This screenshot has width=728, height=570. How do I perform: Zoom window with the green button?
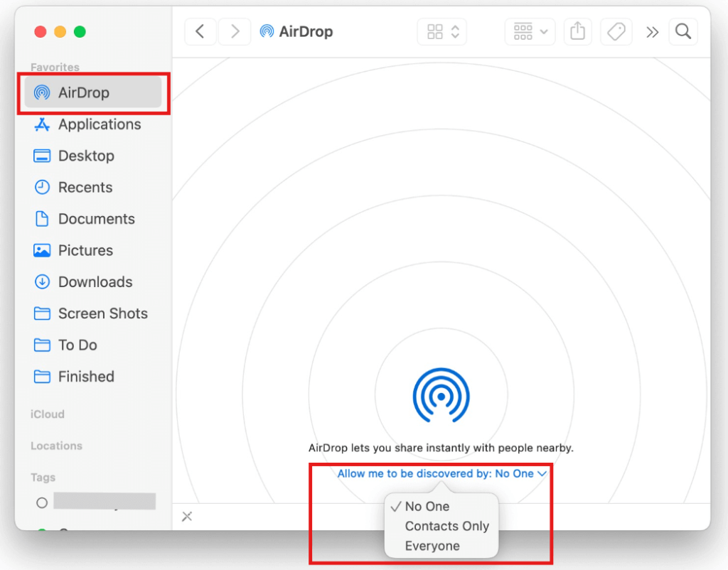click(80, 31)
